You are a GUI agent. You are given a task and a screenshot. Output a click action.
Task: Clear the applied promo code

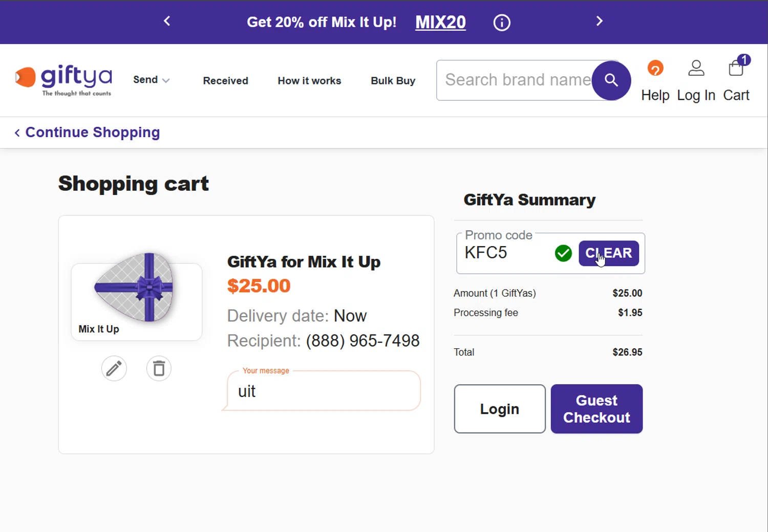[x=609, y=253]
